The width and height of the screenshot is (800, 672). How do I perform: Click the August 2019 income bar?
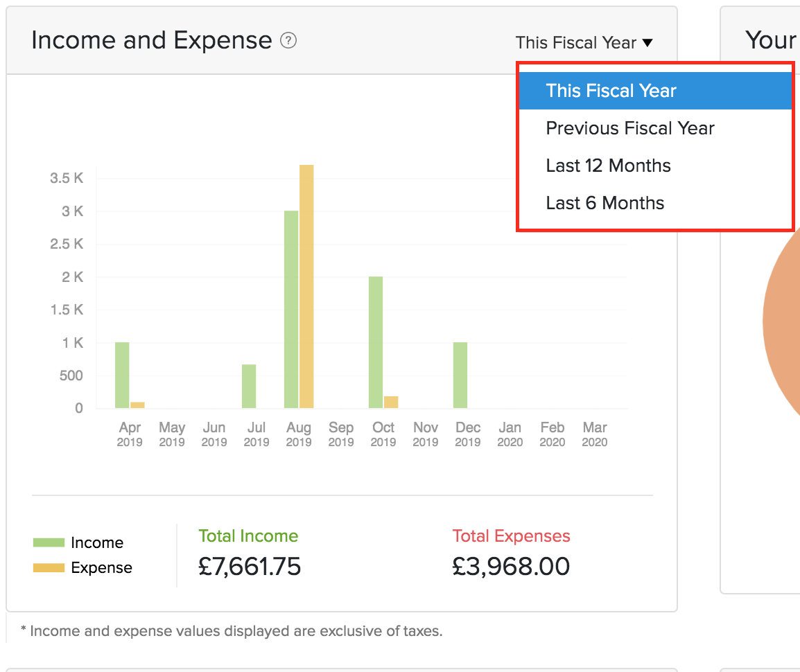291,309
